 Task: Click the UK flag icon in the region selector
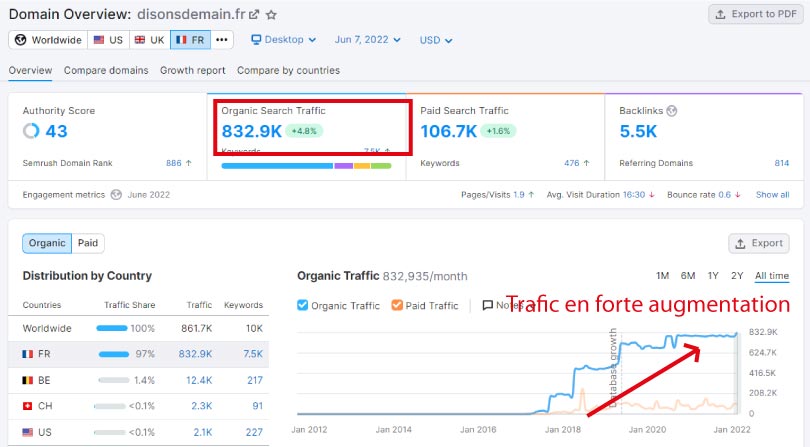click(x=140, y=40)
